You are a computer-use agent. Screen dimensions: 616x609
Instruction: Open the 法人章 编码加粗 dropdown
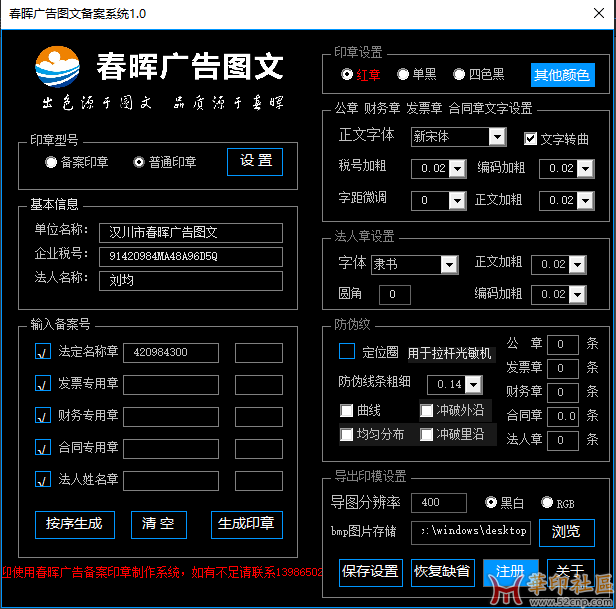pyautogui.click(x=578, y=295)
